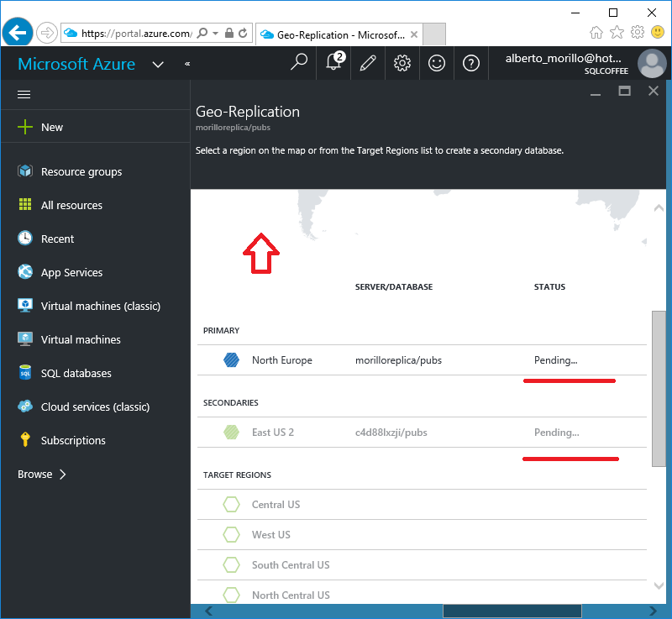Image resolution: width=672 pixels, height=619 pixels.
Task: Expand the Microsoft Azure dropdown chevron
Action: [158, 65]
